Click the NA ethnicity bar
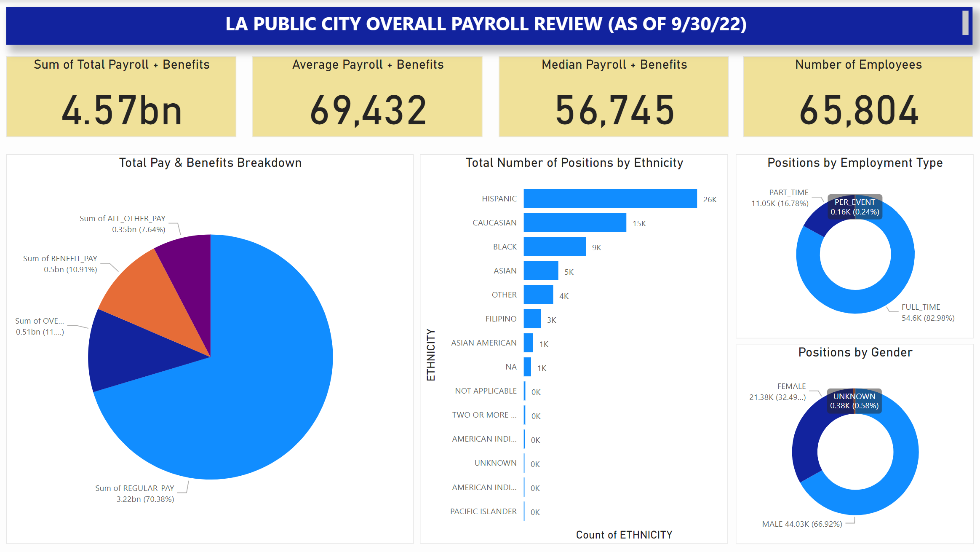The image size is (980, 552). pos(527,367)
